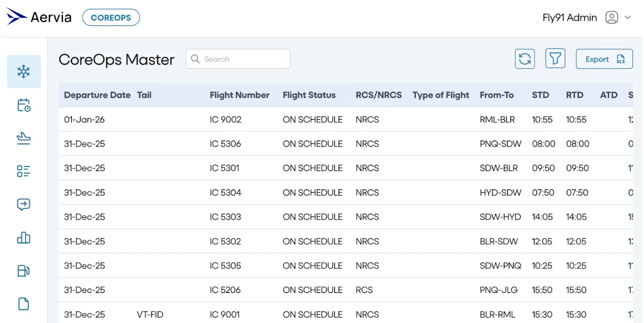Open the checklist sidebar icon
644x323 pixels.
point(24,171)
